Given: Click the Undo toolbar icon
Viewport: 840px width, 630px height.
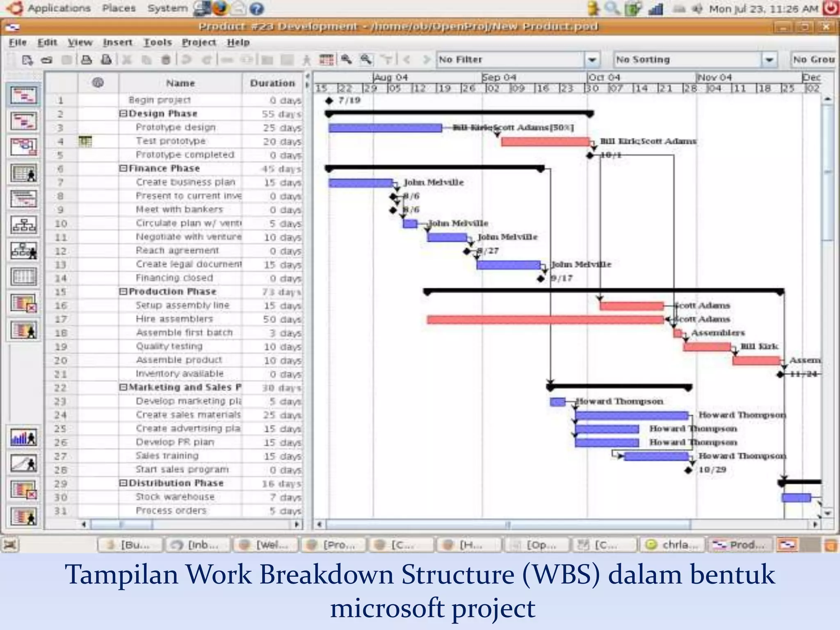Looking at the screenshot, I should [186, 60].
